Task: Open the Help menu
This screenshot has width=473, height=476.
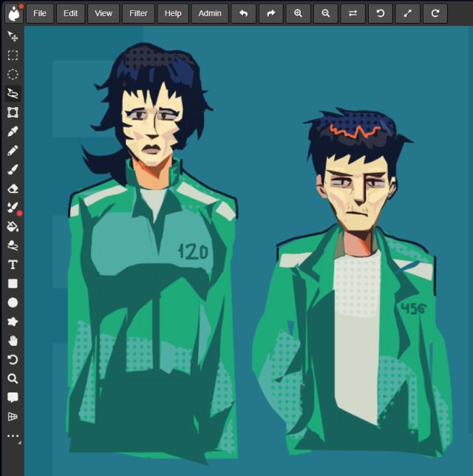Action: (173, 13)
